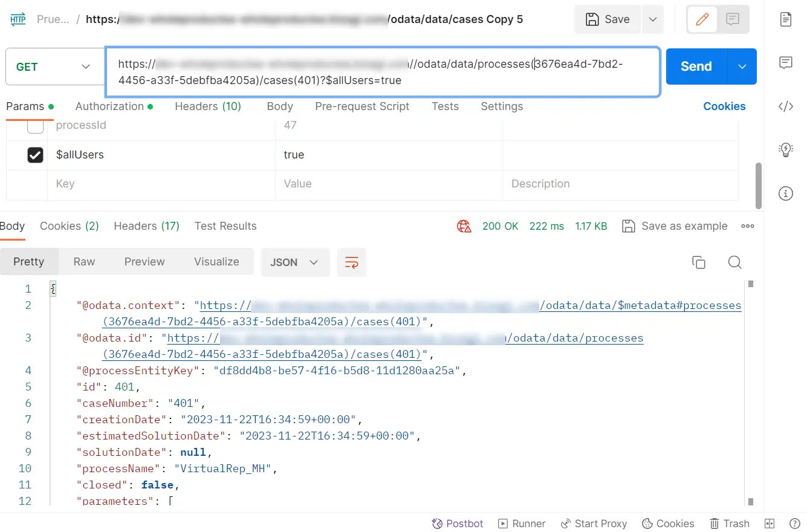
Task: Enable the processId parameter checkbox
Action: tap(35, 126)
